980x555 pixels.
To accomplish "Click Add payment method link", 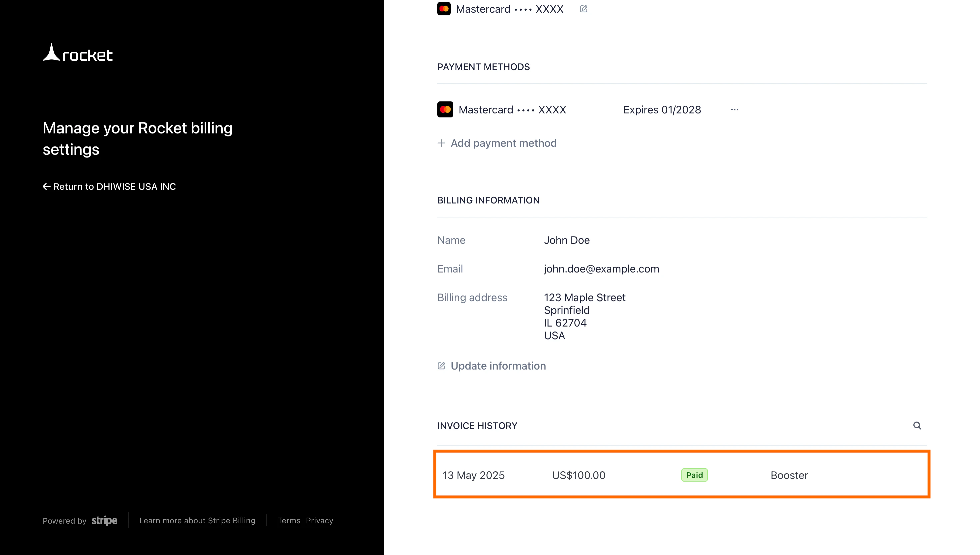I will pyautogui.click(x=503, y=143).
